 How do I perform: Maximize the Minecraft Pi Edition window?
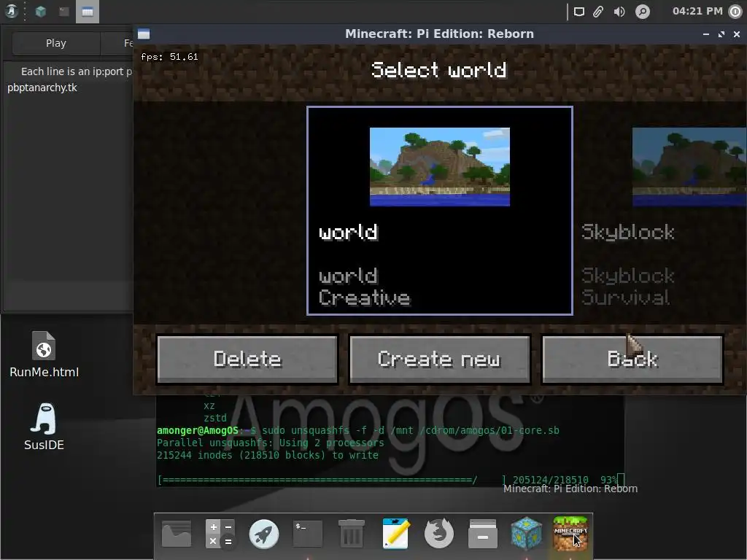pyautogui.click(x=721, y=34)
